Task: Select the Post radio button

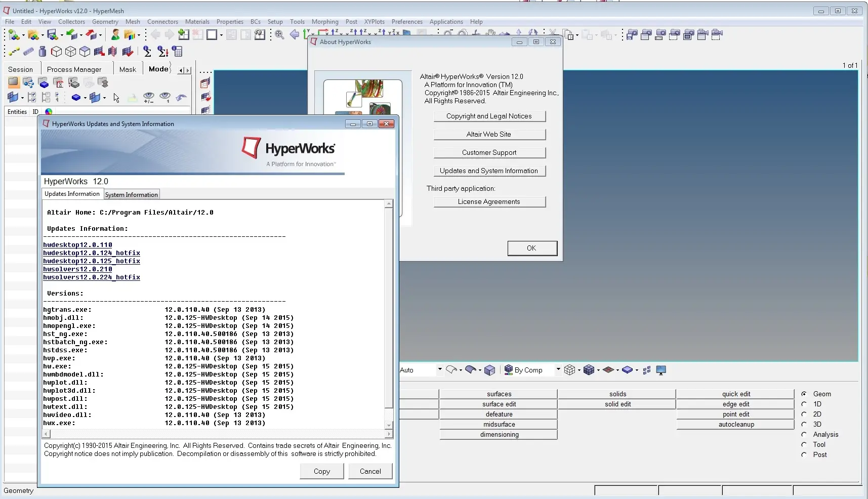Action: pyautogui.click(x=804, y=454)
